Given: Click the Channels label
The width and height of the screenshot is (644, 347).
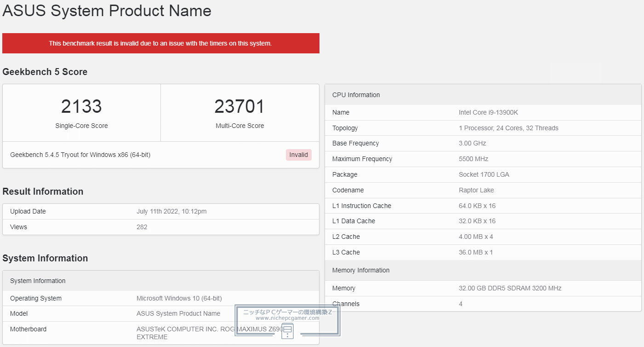Looking at the screenshot, I should [346, 304].
